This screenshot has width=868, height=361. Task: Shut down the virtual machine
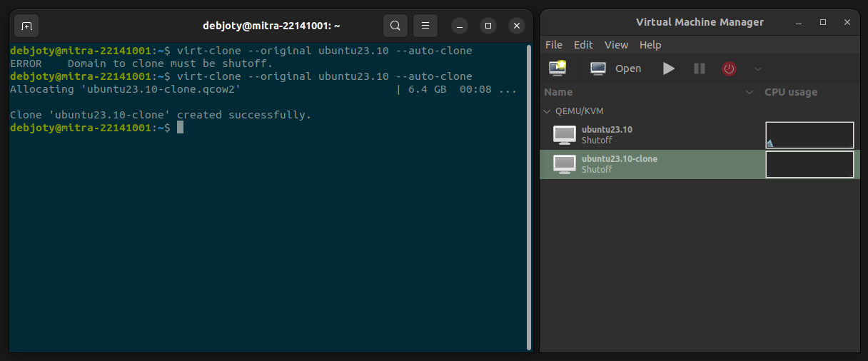point(729,68)
